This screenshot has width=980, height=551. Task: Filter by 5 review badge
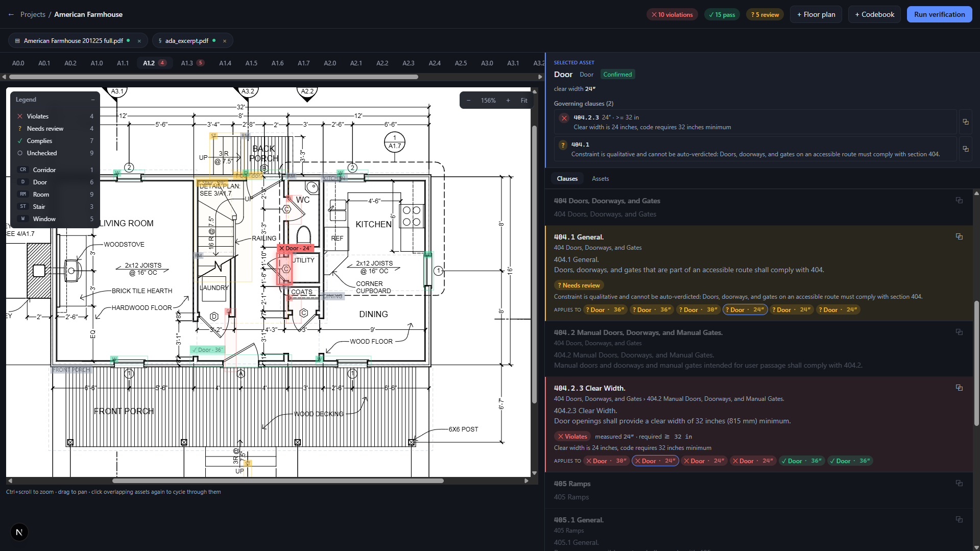click(764, 14)
